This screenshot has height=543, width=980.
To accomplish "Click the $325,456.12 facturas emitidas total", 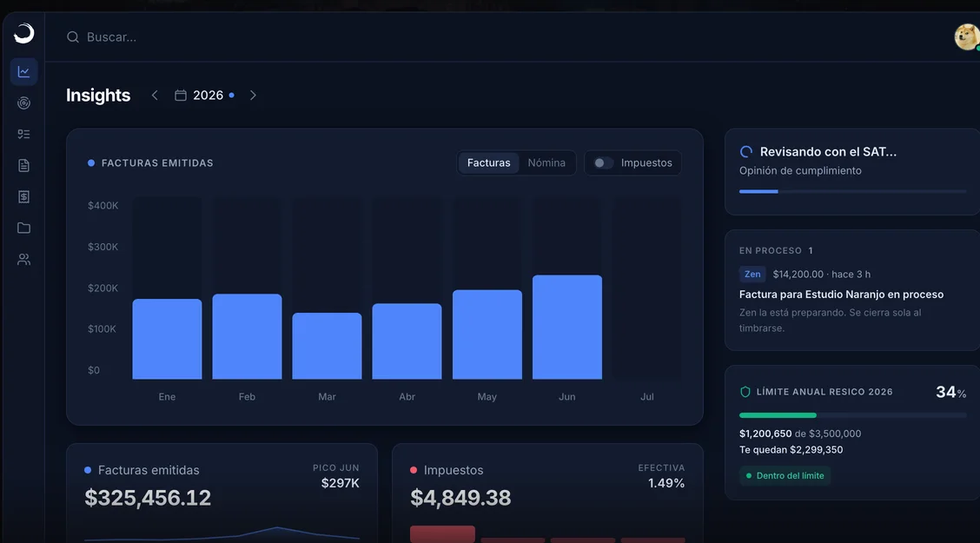I will coord(148,497).
